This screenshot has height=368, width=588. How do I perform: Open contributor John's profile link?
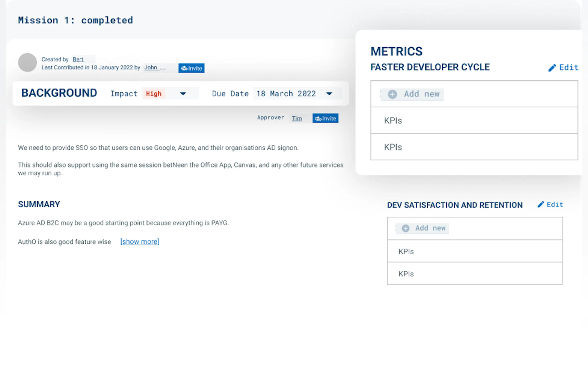point(151,68)
